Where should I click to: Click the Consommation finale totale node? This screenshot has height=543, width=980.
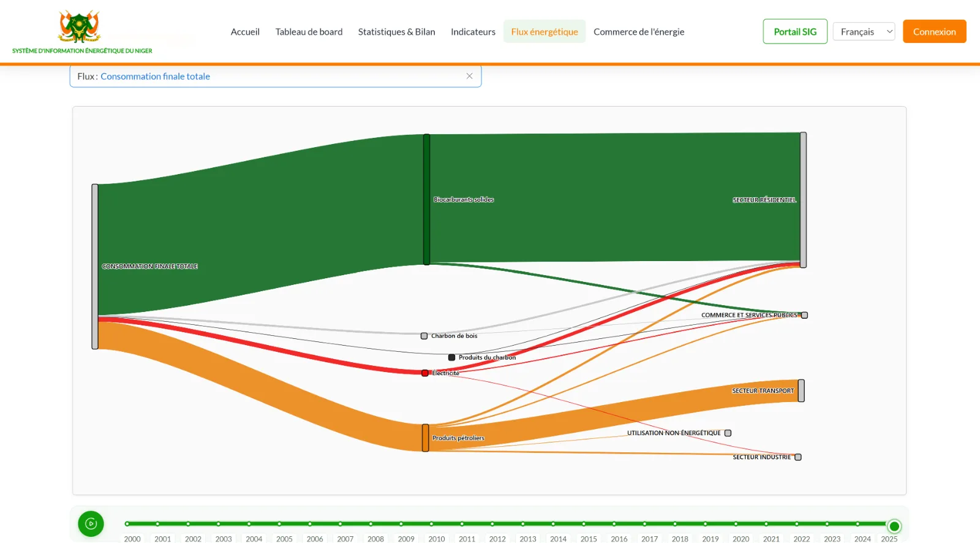[x=95, y=267]
